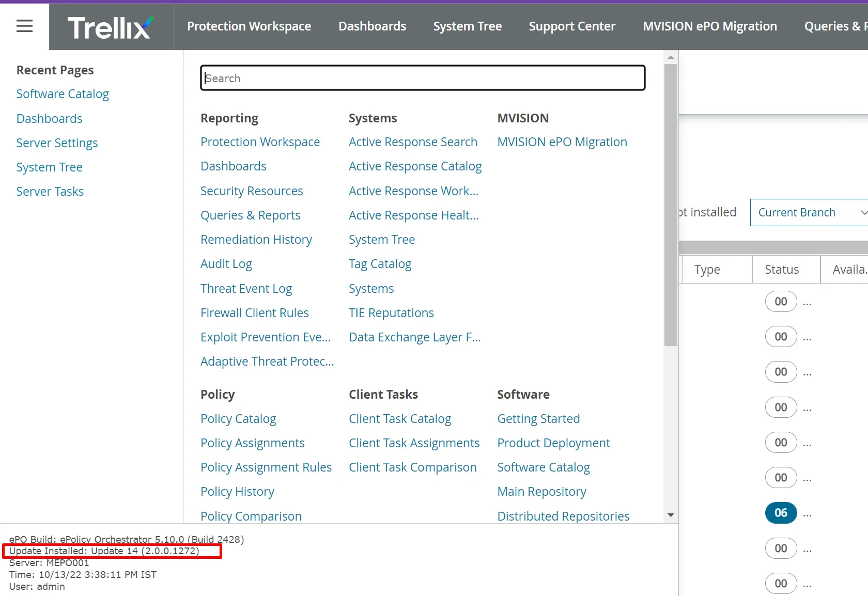
Task: Open Active Response Catalog link
Action: click(415, 166)
